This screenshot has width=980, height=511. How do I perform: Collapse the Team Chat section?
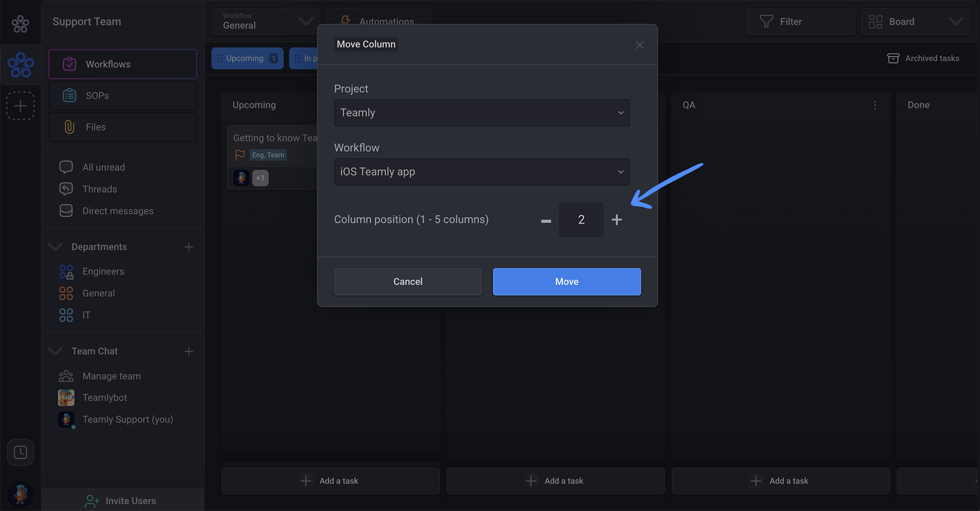click(55, 351)
